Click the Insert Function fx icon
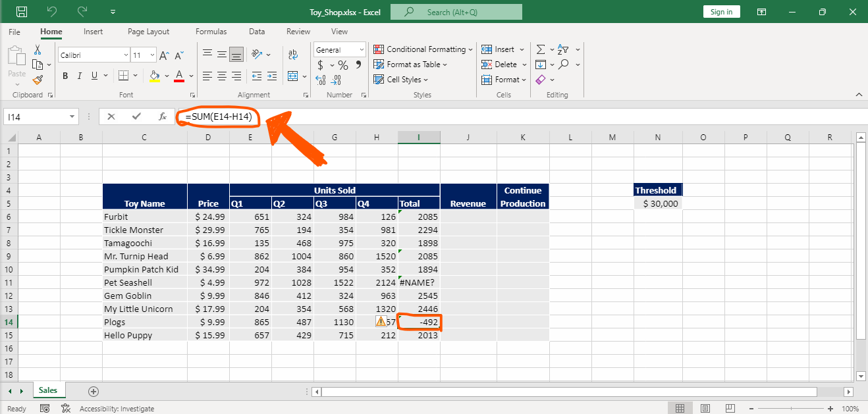The height and width of the screenshot is (414, 868). pos(163,116)
